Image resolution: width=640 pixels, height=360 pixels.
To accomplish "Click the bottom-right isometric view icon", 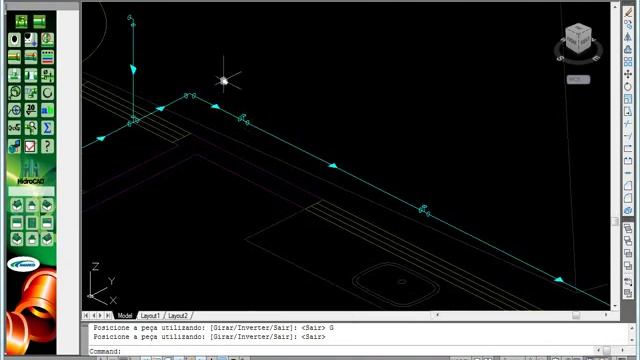I will click(x=47, y=240).
